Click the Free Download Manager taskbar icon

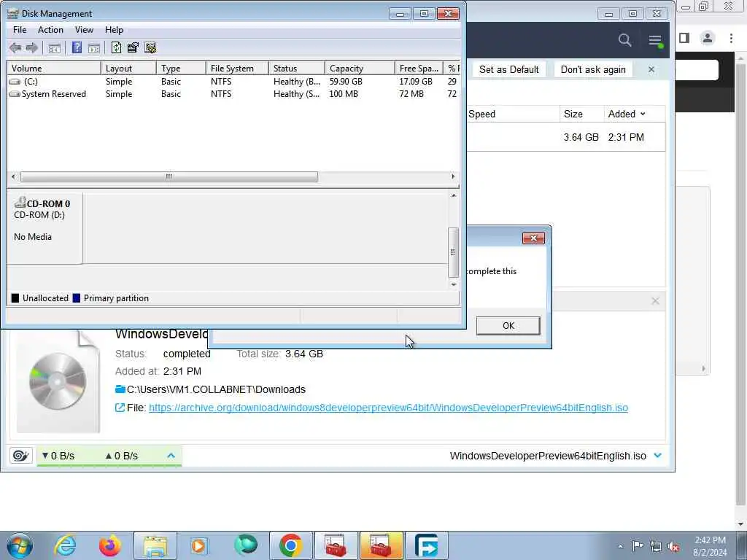click(427, 545)
